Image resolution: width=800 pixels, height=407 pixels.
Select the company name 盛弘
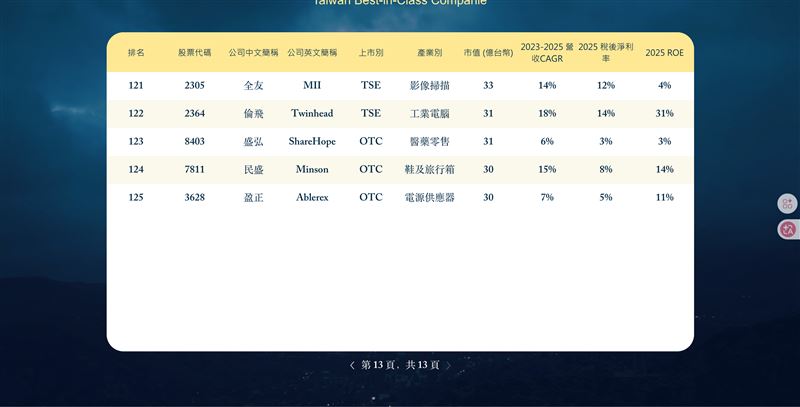pyautogui.click(x=253, y=141)
